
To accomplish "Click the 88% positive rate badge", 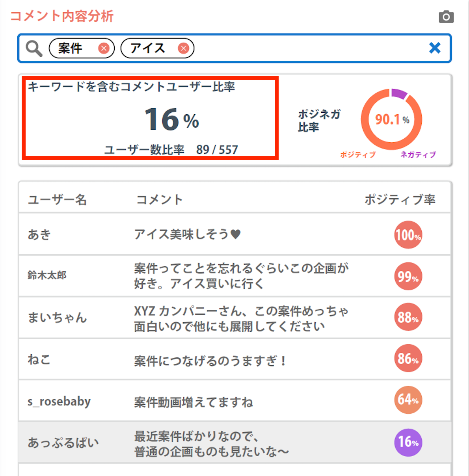I will coord(408,317).
